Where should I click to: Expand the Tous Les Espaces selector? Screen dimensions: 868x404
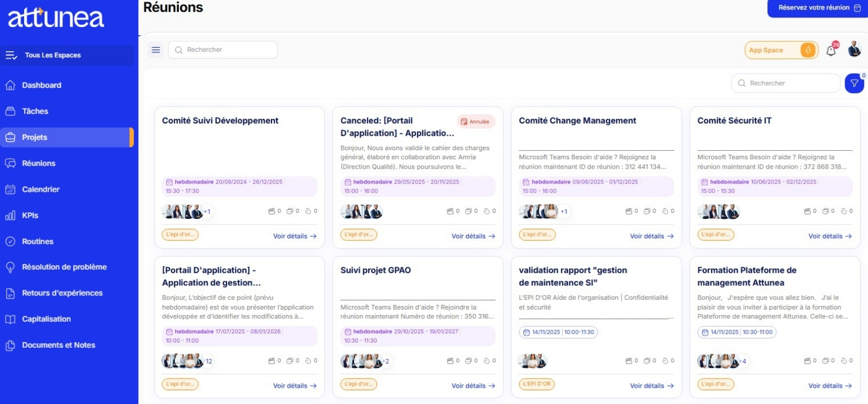tap(66, 55)
